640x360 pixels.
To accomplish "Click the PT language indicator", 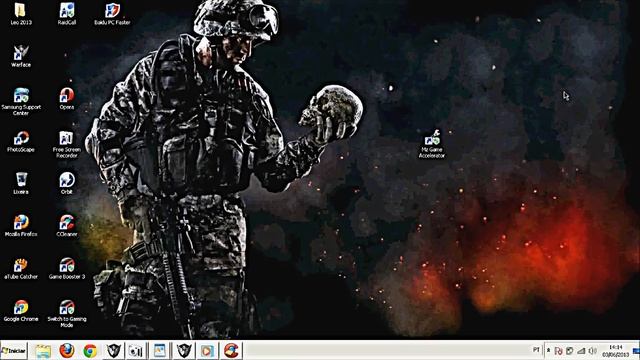I will [536, 350].
